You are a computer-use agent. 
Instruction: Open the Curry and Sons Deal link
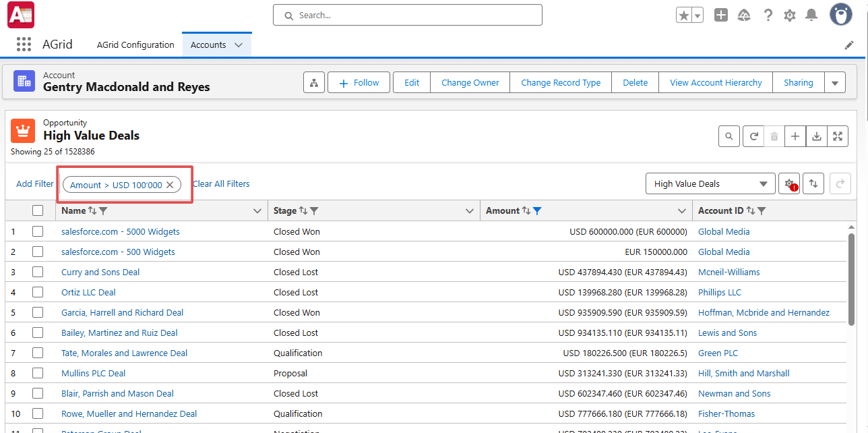pyautogui.click(x=100, y=272)
